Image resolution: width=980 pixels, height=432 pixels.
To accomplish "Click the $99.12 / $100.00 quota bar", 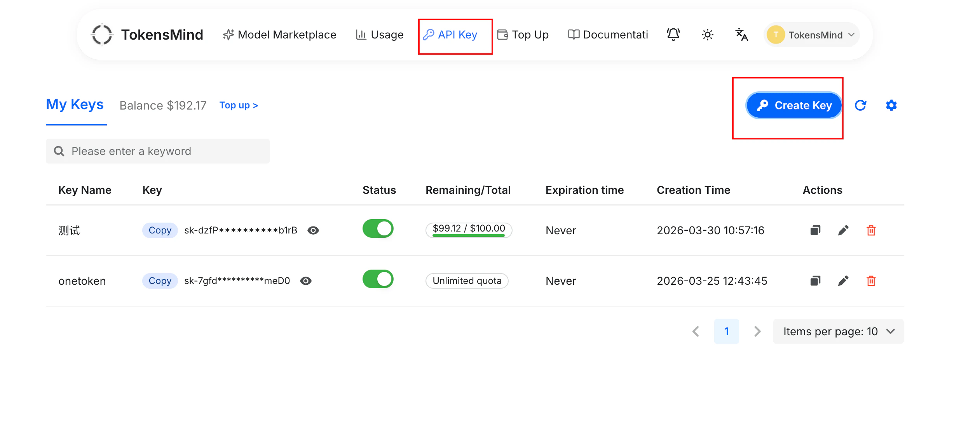I will 469,230.
